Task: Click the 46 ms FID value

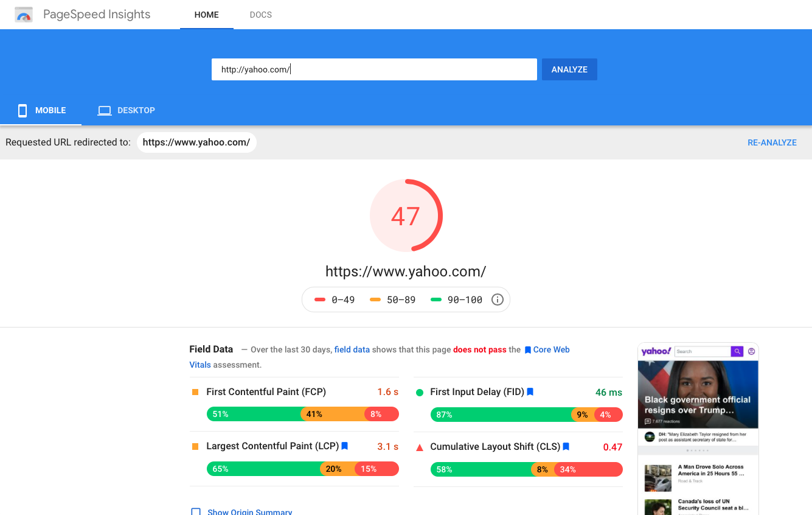Action: point(609,392)
